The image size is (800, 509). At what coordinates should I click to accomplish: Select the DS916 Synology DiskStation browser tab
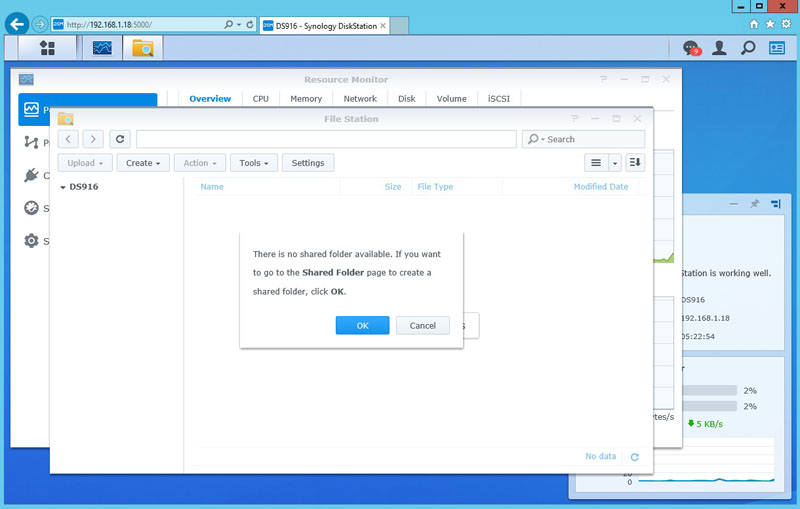(x=323, y=26)
